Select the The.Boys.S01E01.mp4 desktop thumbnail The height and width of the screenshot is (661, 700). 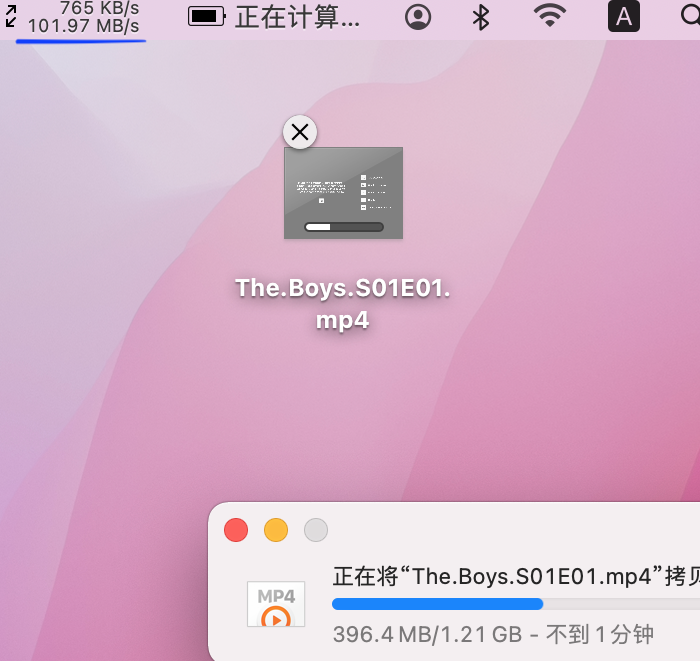point(343,193)
